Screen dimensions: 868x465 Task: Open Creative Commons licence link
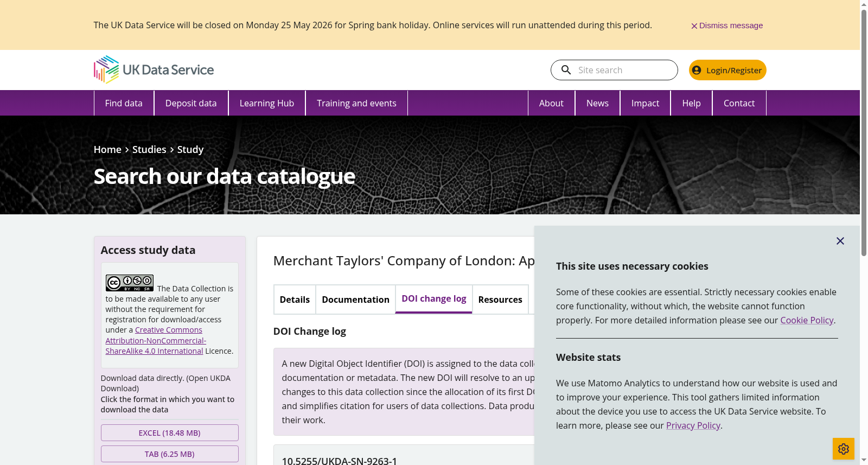click(156, 341)
